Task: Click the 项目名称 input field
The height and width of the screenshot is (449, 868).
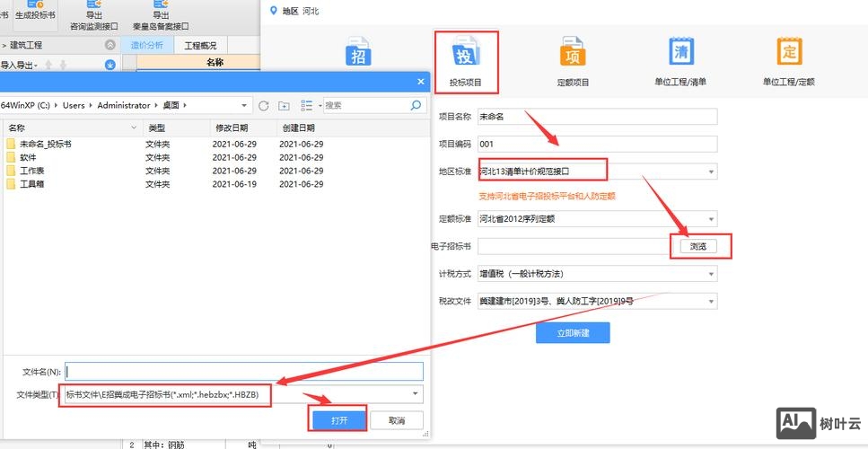Action: 597,116
